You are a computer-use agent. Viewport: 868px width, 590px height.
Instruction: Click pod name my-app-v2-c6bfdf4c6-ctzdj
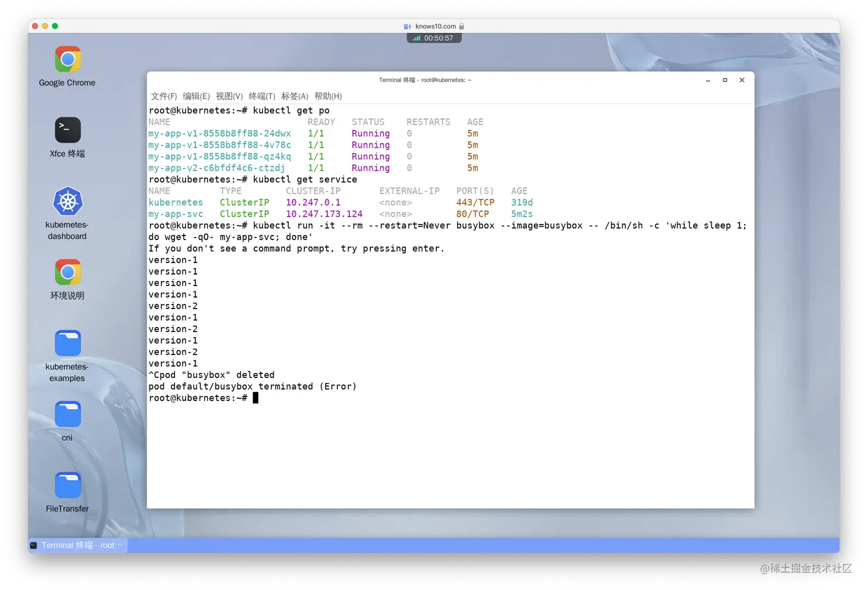click(x=217, y=168)
